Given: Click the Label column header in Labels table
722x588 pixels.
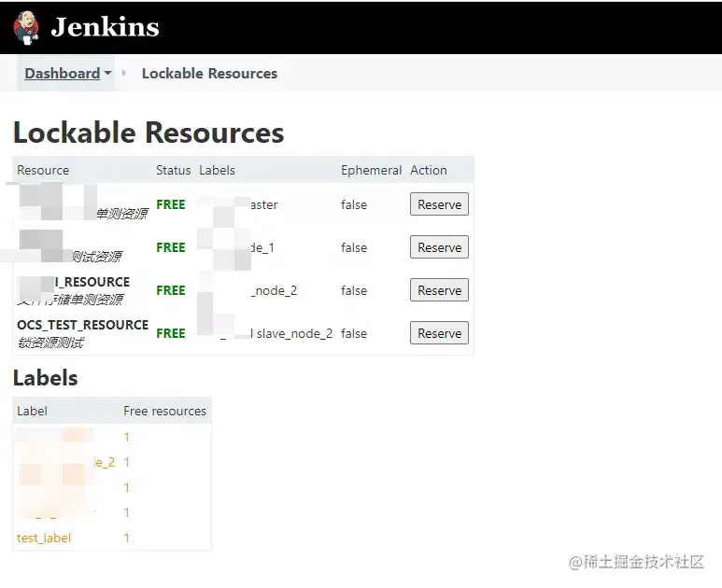Looking at the screenshot, I should [x=32, y=411].
